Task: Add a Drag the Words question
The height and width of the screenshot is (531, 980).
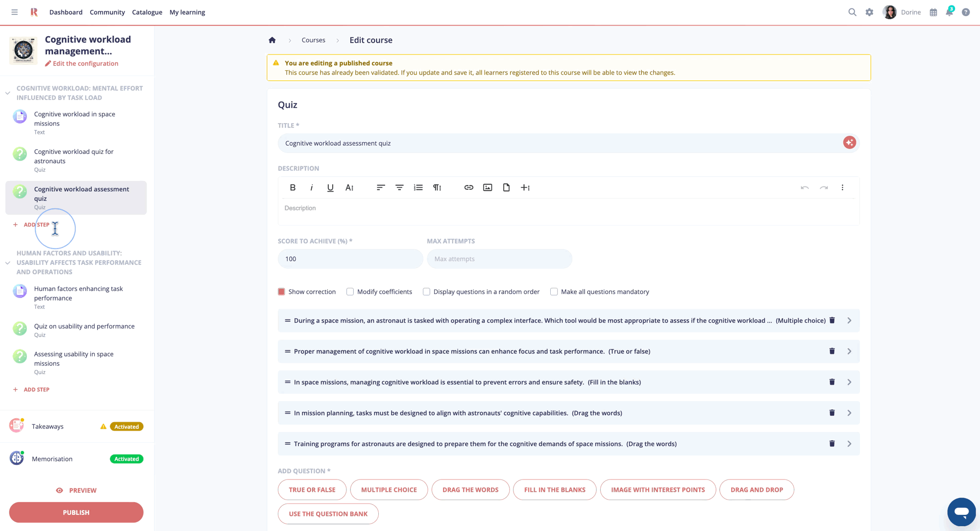Action: tap(470, 489)
